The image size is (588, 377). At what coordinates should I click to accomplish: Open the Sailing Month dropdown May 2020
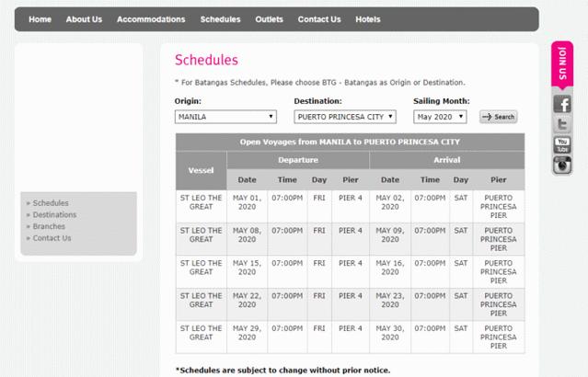tap(440, 117)
